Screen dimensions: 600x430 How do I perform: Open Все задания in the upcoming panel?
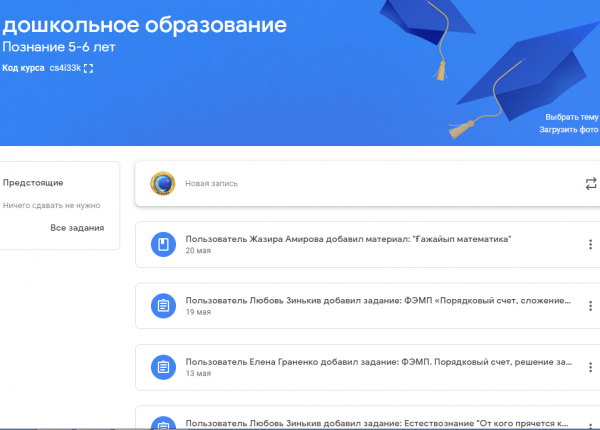tap(77, 228)
